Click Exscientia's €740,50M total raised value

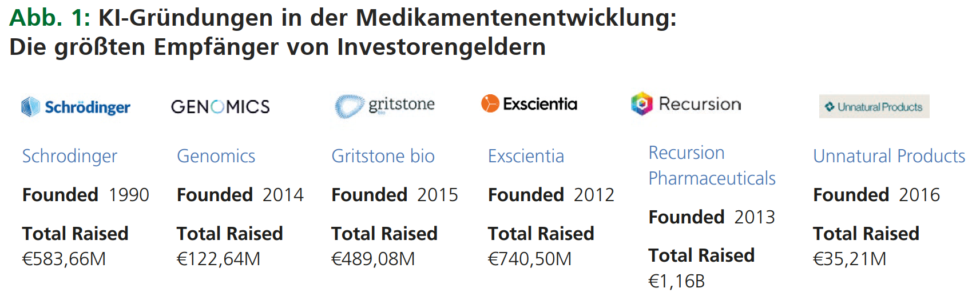coord(530,259)
